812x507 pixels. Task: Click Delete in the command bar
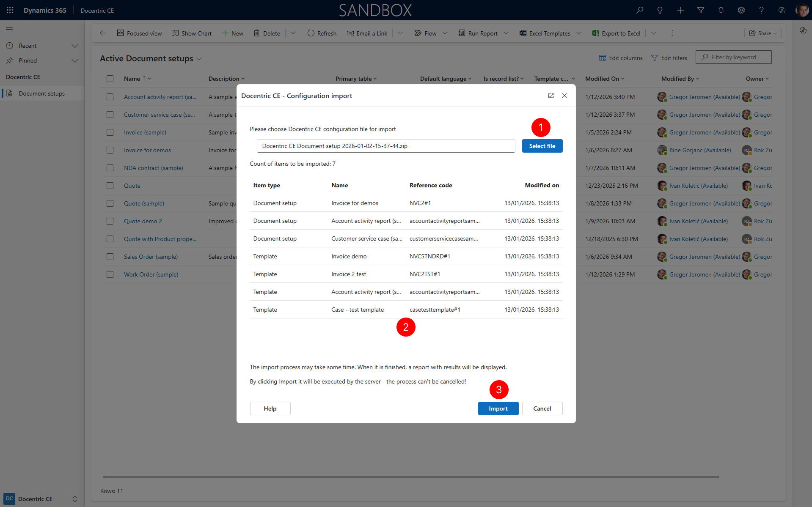(267, 33)
